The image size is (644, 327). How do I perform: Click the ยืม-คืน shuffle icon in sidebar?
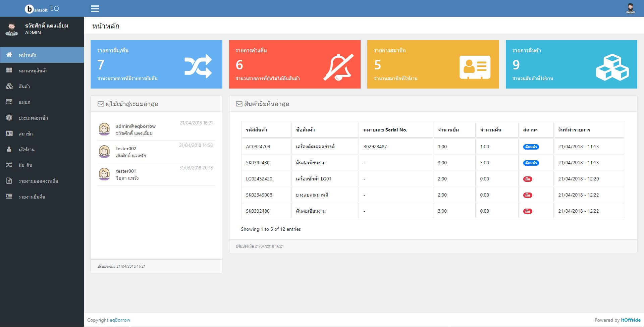click(x=9, y=165)
